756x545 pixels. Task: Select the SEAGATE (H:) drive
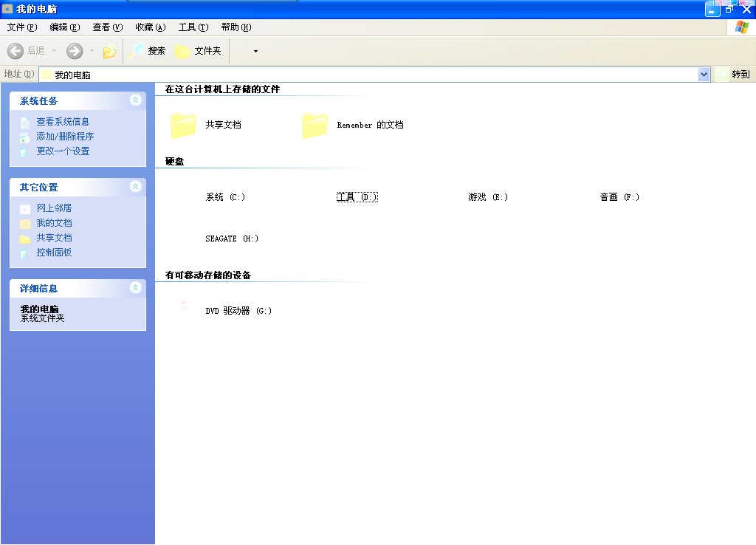point(232,239)
